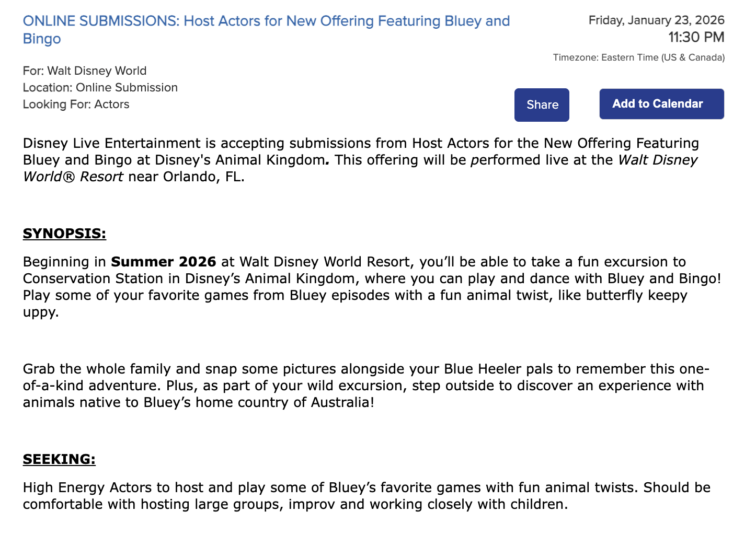Viewport: 756px width, 535px height.
Task: Click the SYNOPSIS heading
Action: click(64, 234)
